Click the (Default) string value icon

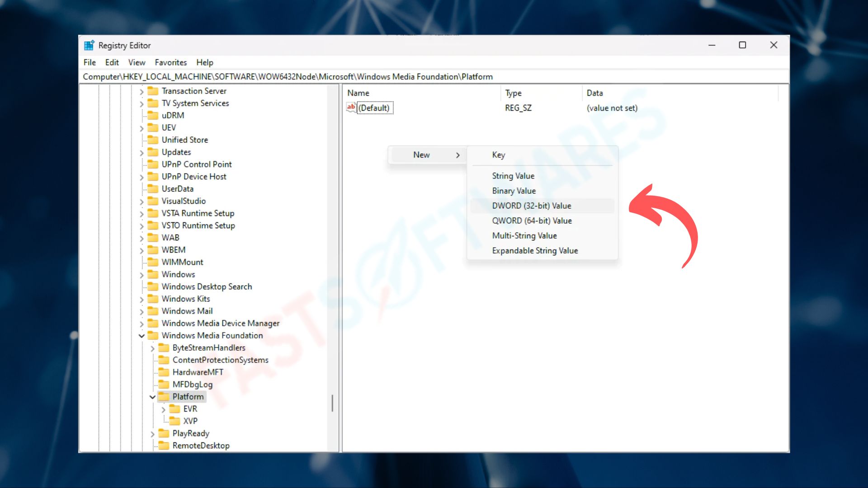tap(351, 108)
